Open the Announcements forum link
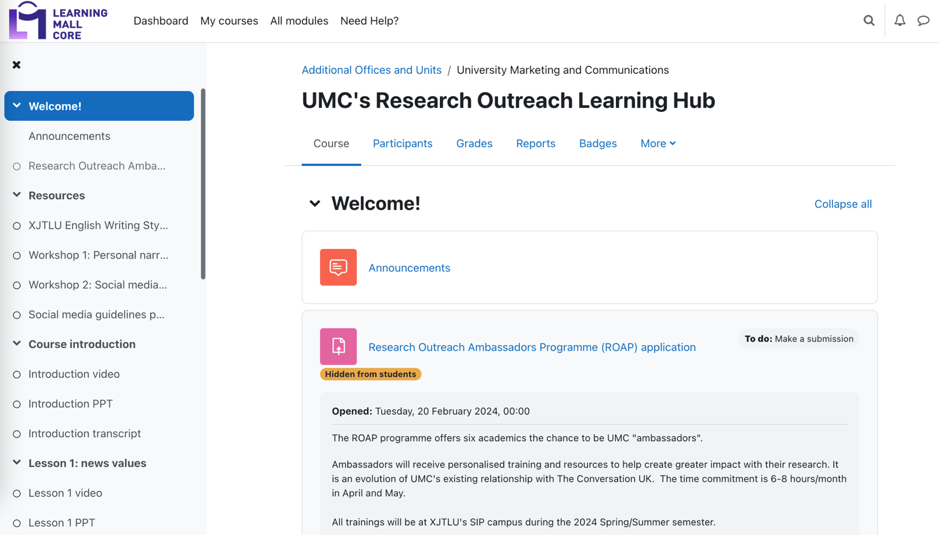Screen dimensions: 939x535 point(409,268)
